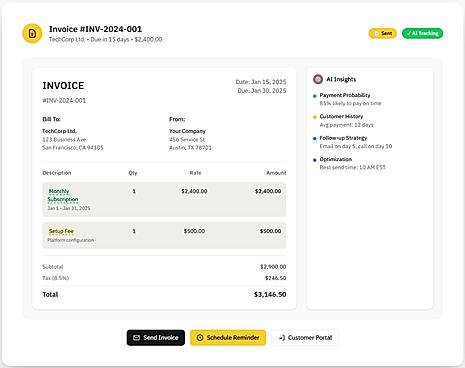Click the AI Tracking green badge
Viewport: 465px width, 368px height.
pos(422,33)
